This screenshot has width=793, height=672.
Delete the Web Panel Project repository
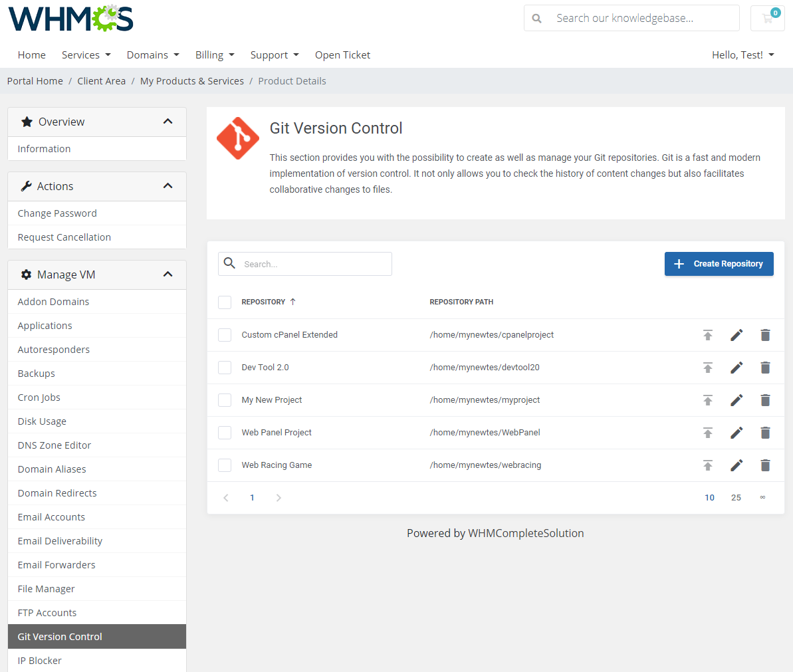point(765,433)
